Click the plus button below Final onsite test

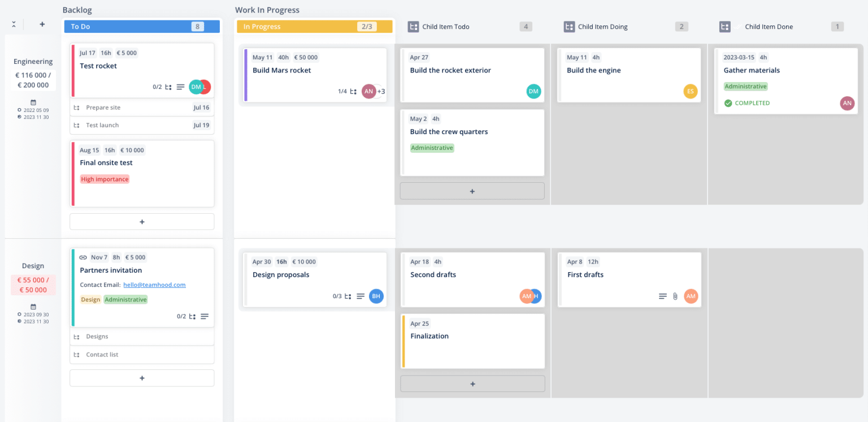coord(141,221)
